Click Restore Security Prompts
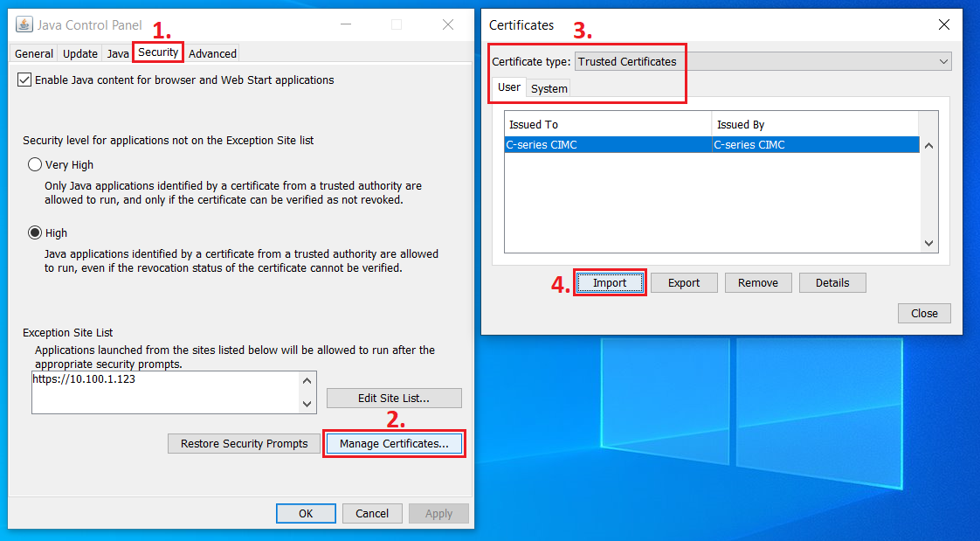This screenshot has width=980, height=541. (244, 443)
